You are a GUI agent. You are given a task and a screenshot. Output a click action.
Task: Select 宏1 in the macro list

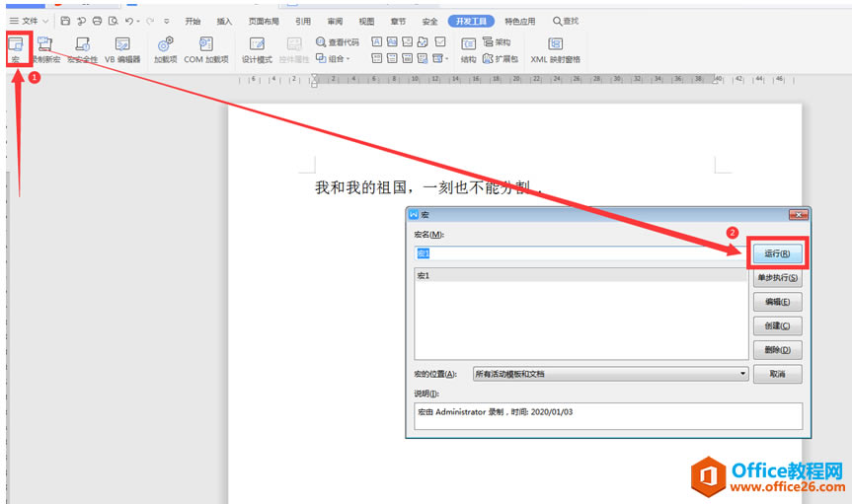(581, 276)
